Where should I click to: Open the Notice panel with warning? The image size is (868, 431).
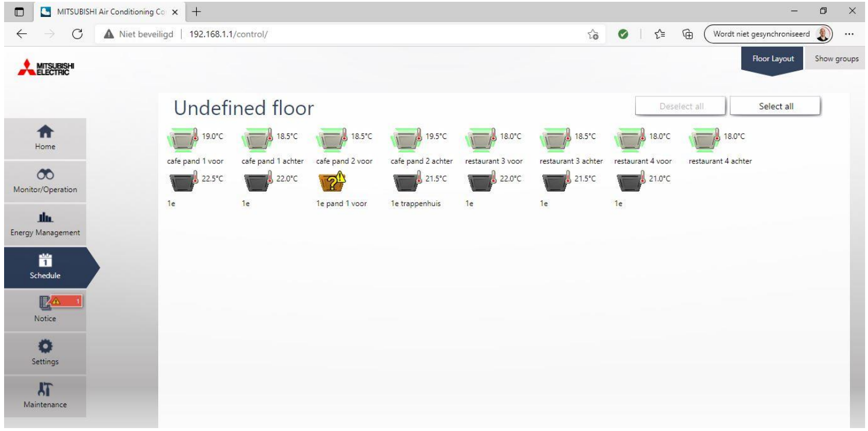coord(45,310)
